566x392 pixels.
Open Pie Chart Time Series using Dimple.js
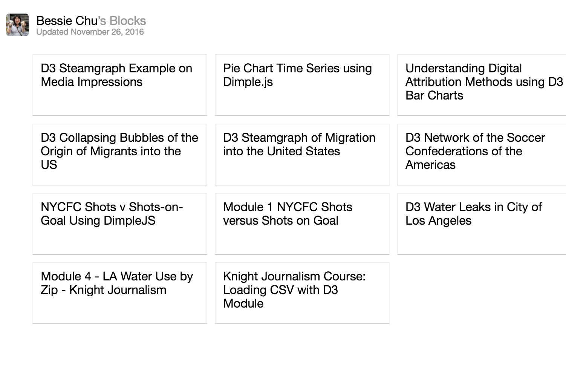[302, 85]
